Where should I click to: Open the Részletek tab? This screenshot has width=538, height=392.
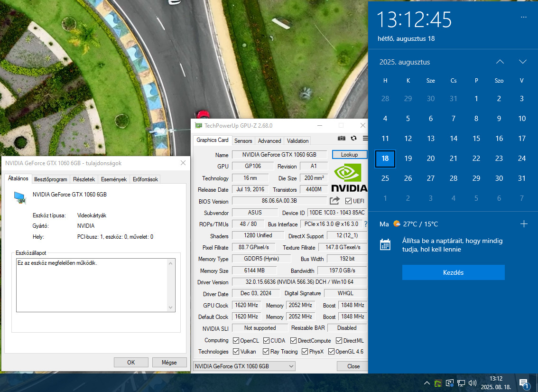click(x=83, y=179)
